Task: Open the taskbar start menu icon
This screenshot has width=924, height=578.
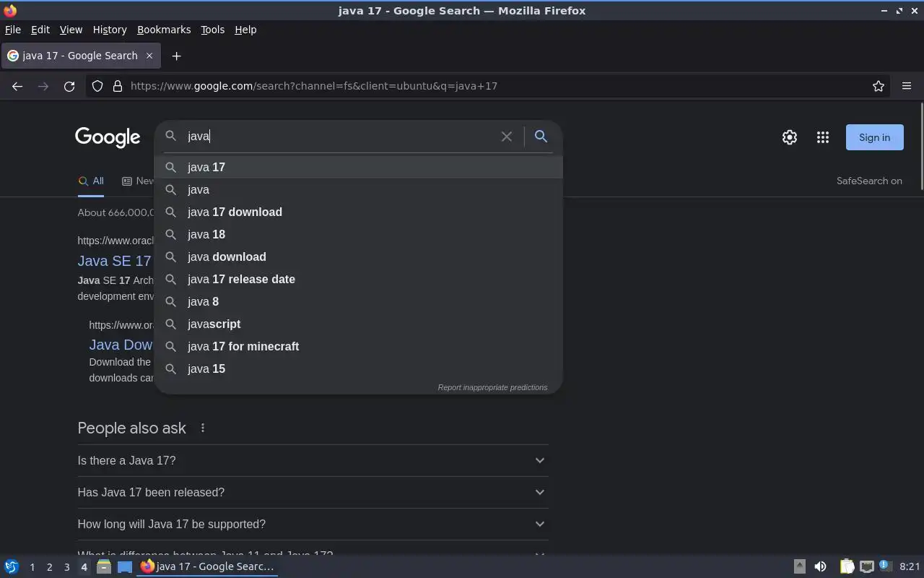Action: 11,566
